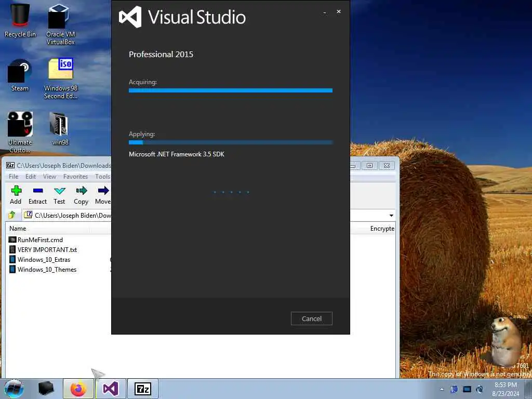The image size is (532, 399).
Task: Close the 7-Zip window
Action: point(387,166)
